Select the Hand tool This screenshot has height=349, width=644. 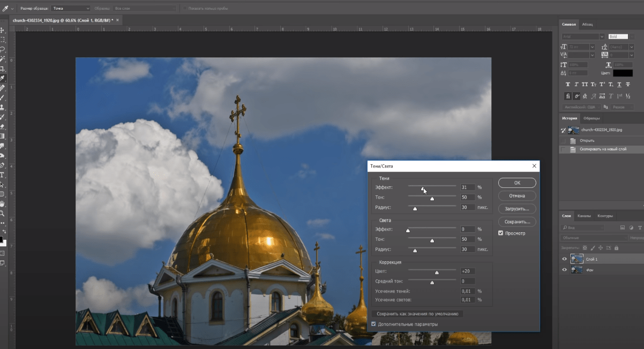[x=3, y=204]
